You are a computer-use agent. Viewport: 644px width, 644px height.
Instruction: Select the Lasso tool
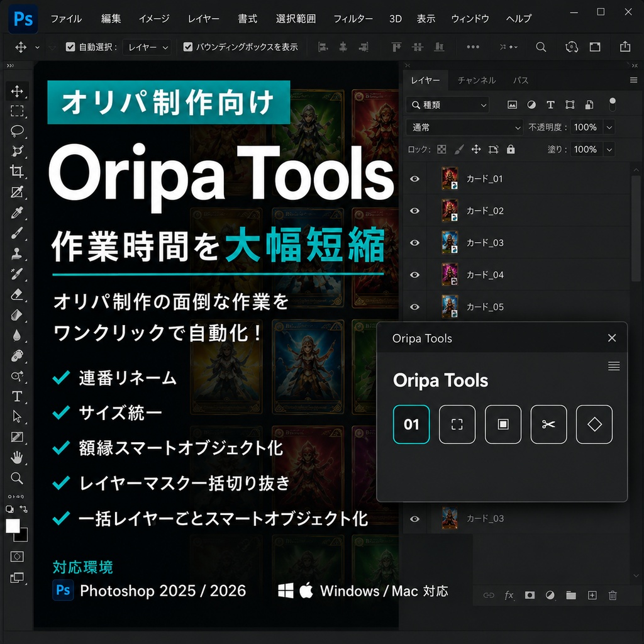pos(17,131)
